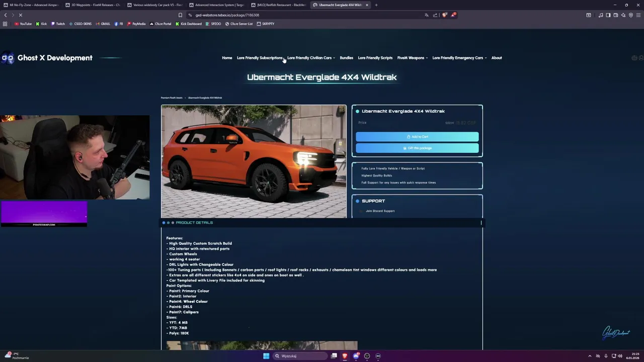Image resolution: width=644 pixels, height=362 pixels.
Task: Open the Kick Dashboard bookmark
Action: tap(189, 24)
